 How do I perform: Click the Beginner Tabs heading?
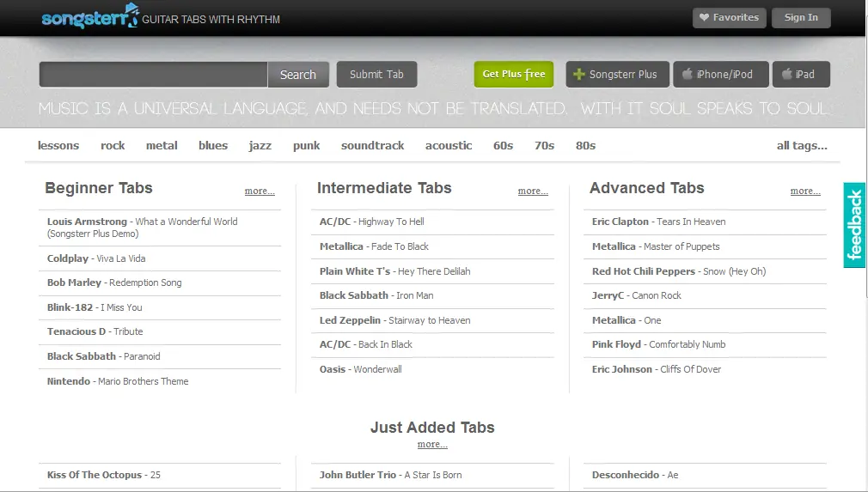pos(99,188)
